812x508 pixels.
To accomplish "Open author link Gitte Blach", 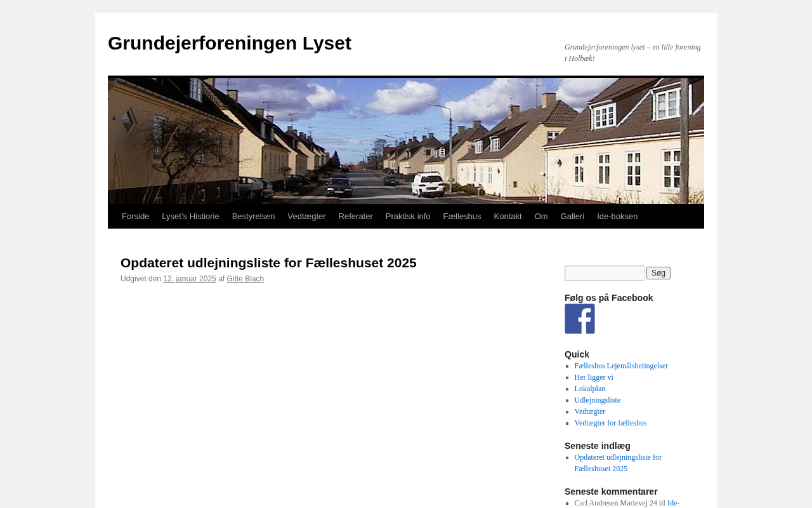I will 246,279.
